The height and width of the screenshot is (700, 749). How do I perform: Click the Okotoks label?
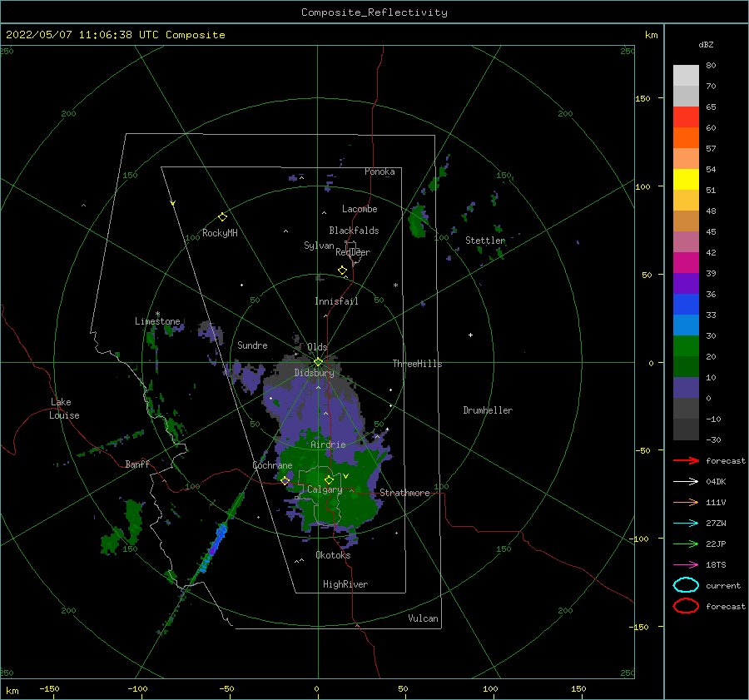[x=333, y=555]
